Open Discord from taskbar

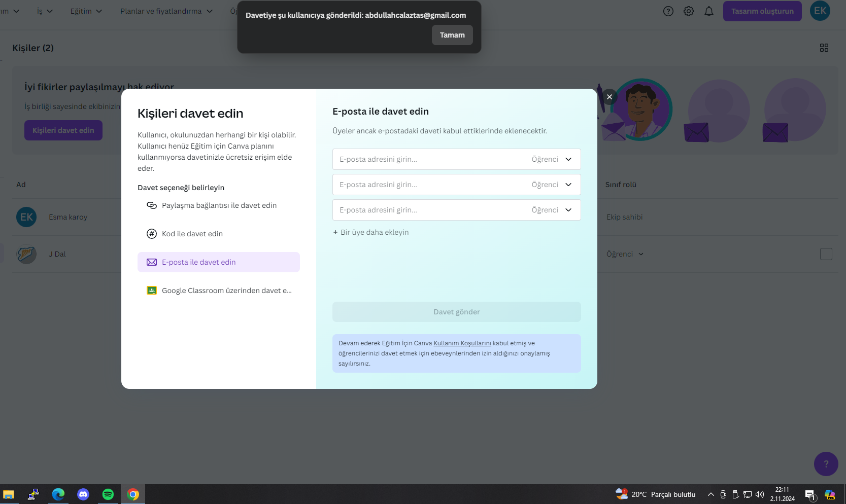pyautogui.click(x=83, y=494)
